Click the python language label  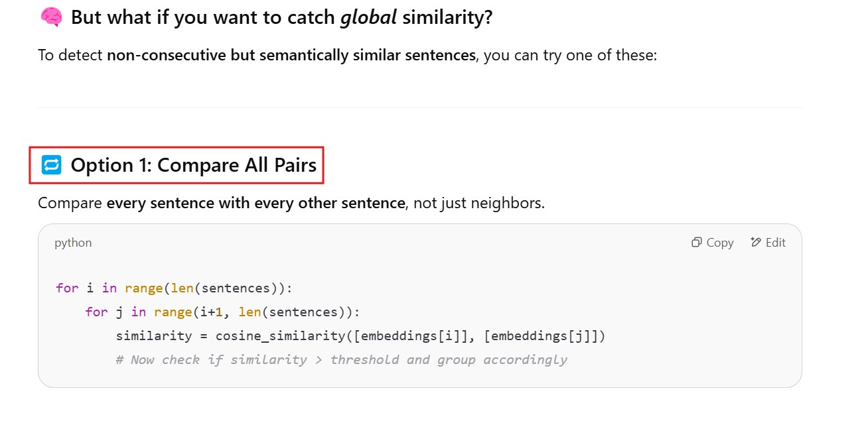73,243
